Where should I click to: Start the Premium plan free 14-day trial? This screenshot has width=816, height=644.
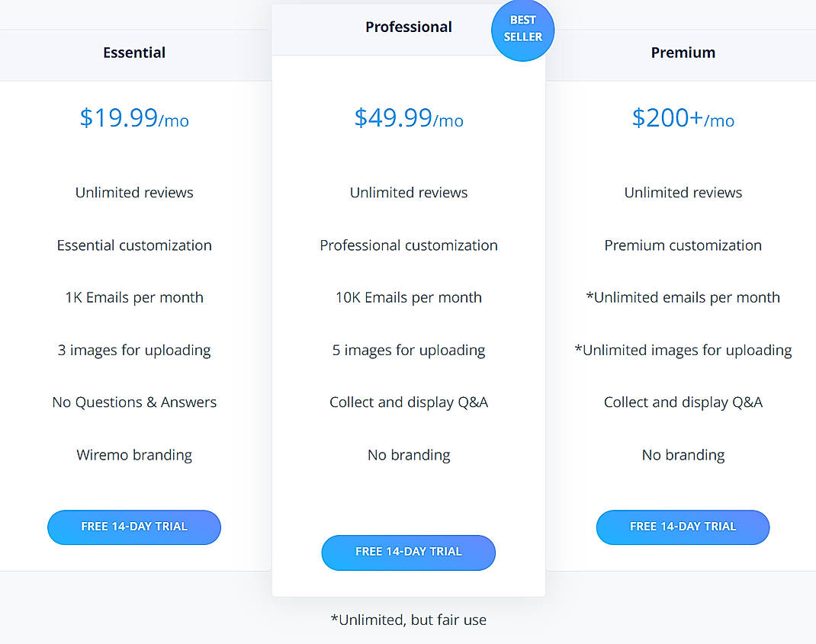pyautogui.click(x=683, y=527)
